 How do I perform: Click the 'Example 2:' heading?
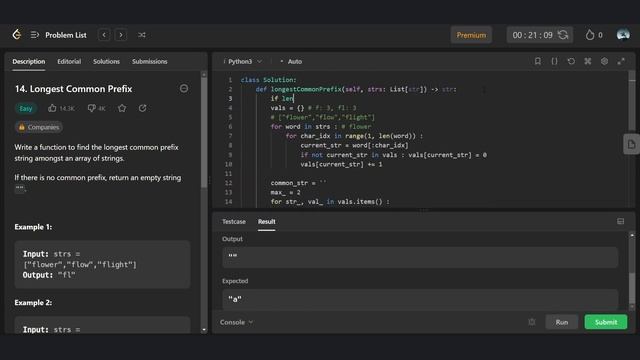tap(33, 303)
